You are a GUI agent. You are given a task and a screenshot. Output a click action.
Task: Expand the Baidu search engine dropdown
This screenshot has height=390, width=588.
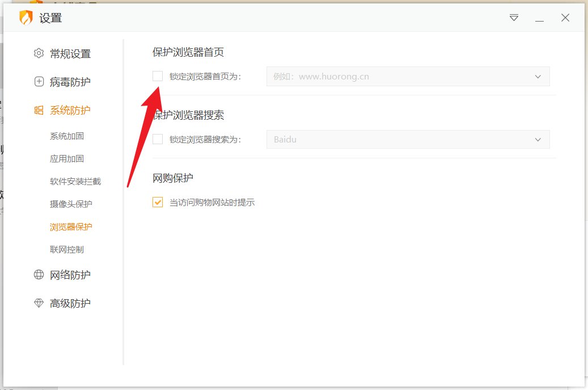click(x=538, y=139)
